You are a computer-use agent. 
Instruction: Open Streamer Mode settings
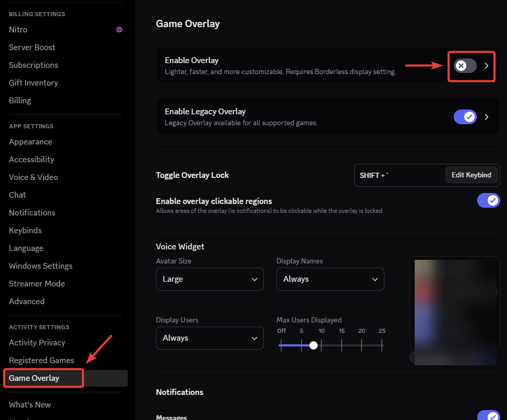[37, 284]
